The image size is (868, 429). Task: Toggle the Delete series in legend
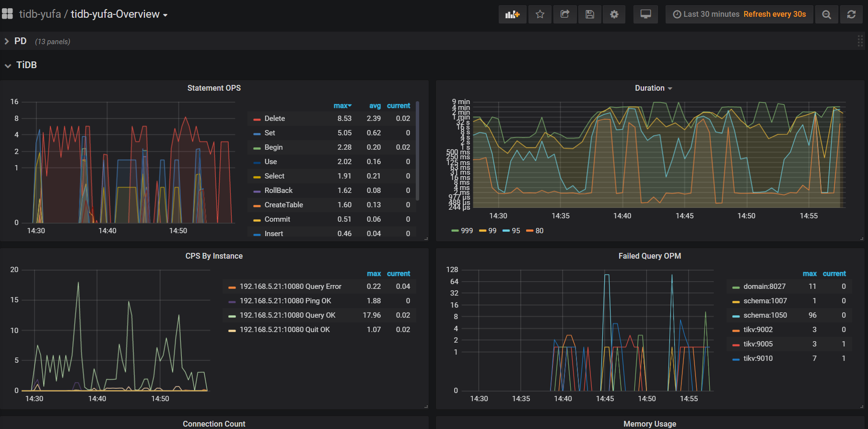pyautogui.click(x=274, y=119)
